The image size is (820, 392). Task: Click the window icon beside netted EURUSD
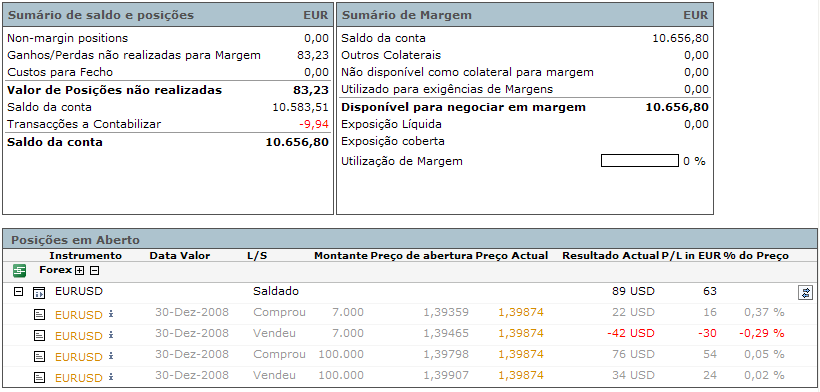(39, 292)
